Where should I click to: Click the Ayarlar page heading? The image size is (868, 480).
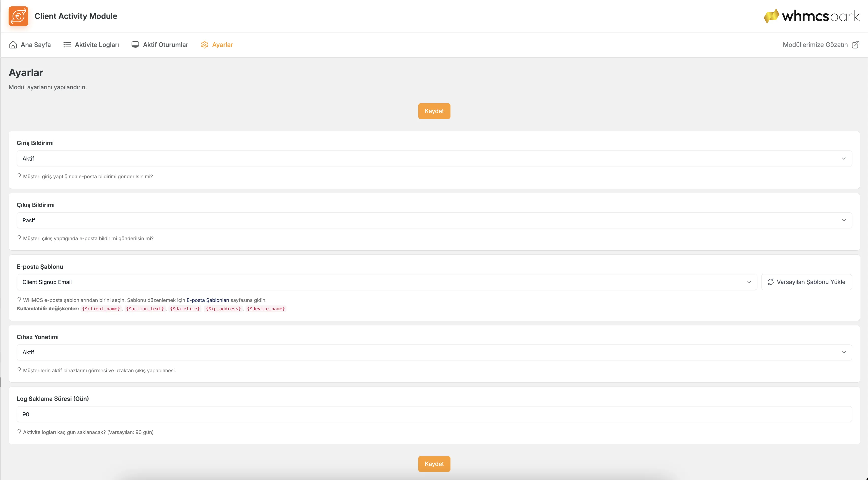point(26,73)
